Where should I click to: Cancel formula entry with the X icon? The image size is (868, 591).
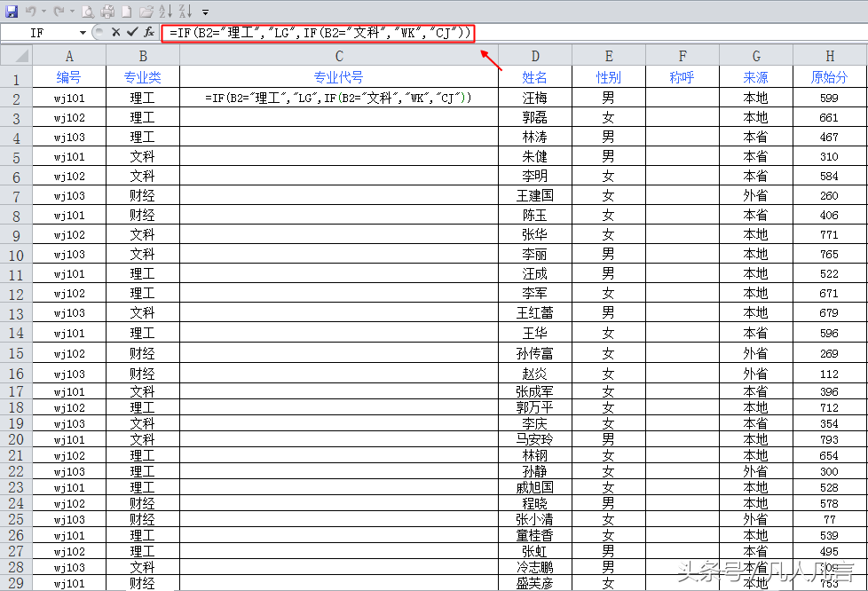tap(115, 32)
